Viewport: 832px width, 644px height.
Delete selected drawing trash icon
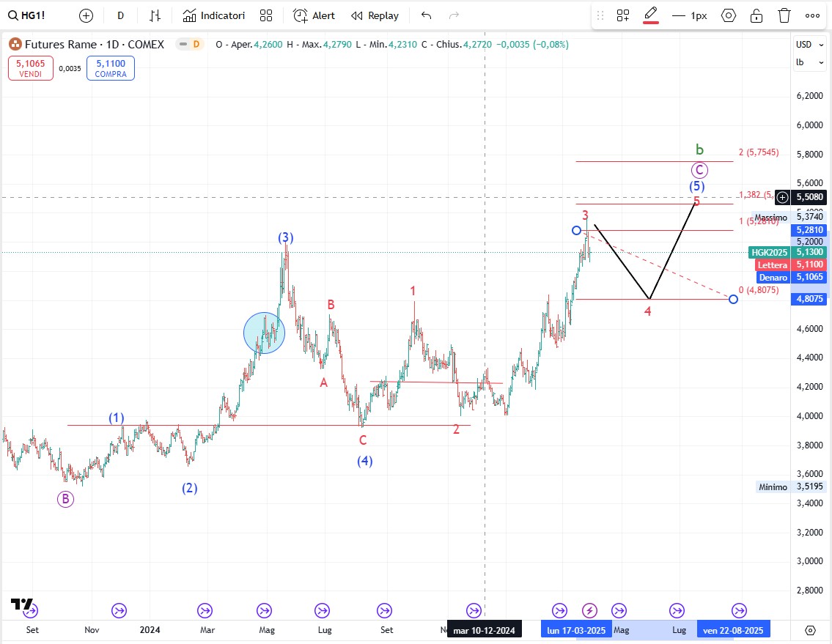click(784, 16)
